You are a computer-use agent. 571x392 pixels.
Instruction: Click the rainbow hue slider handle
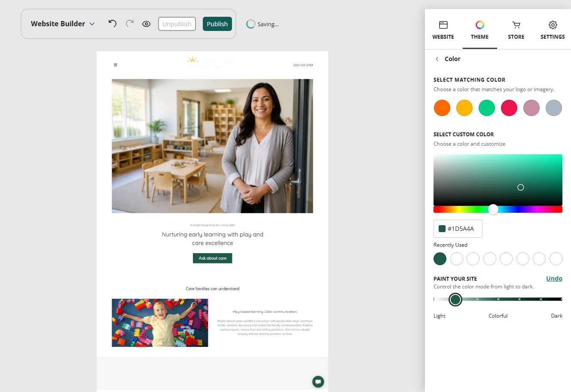(x=493, y=209)
